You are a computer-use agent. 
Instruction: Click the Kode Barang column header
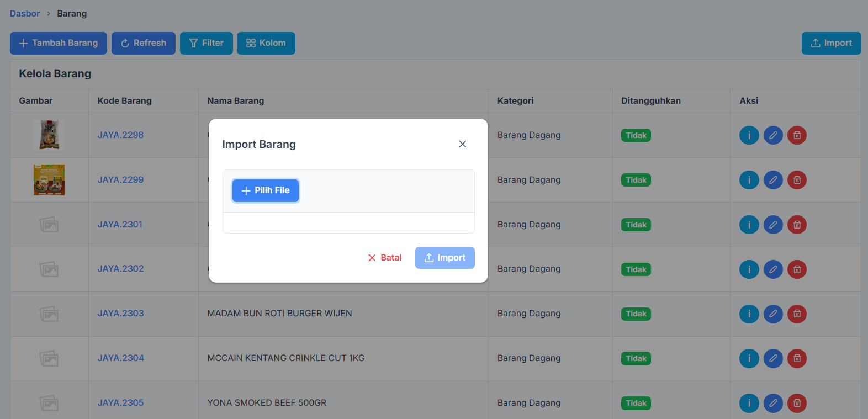[x=124, y=101]
